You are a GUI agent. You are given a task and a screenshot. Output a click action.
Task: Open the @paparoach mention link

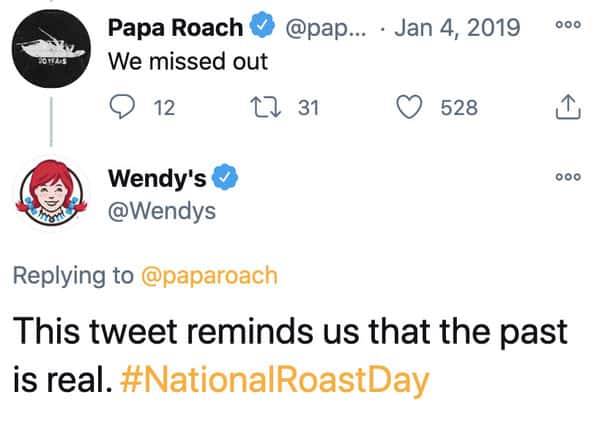click(x=209, y=276)
